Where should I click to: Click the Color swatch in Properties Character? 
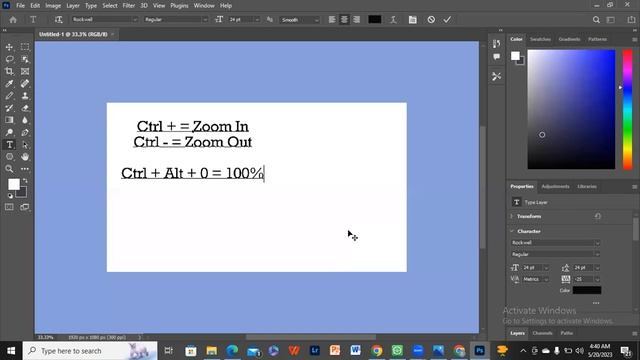pyautogui.click(x=587, y=290)
